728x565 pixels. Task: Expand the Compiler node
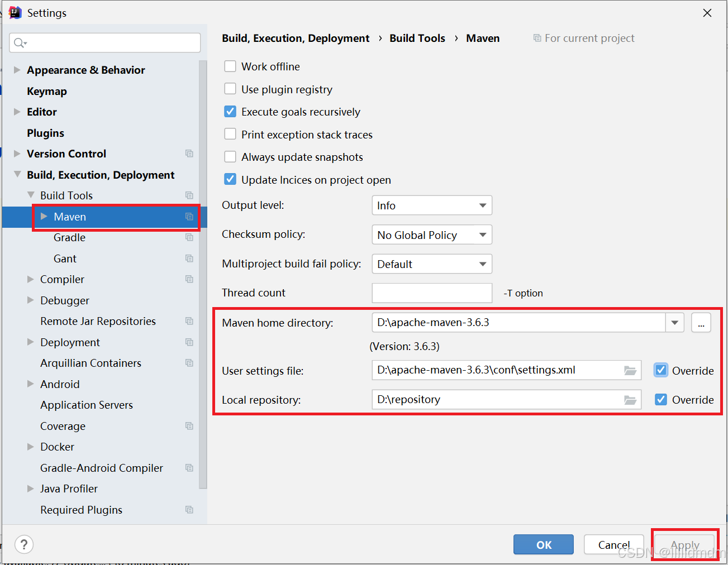(x=31, y=279)
